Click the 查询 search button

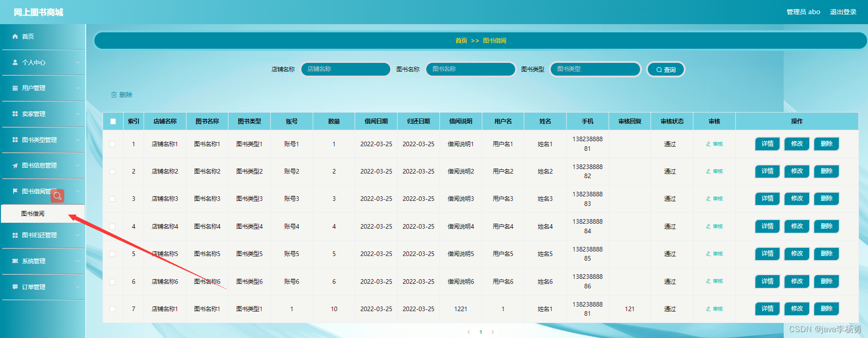pos(666,69)
